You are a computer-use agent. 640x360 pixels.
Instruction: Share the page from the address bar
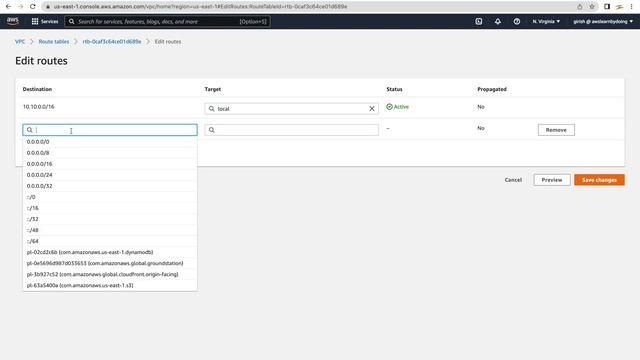click(x=580, y=7)
